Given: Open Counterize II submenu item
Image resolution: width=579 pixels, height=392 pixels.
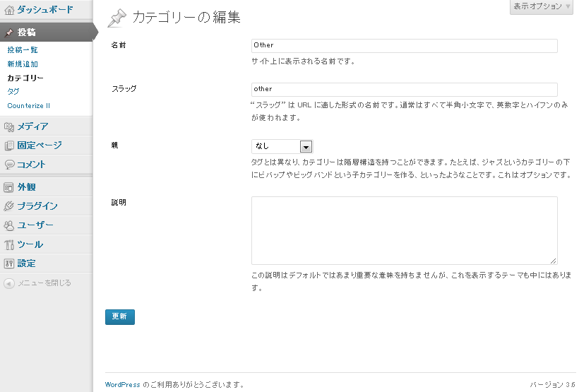Looking at the screenshot, I should tap(29, 106).
